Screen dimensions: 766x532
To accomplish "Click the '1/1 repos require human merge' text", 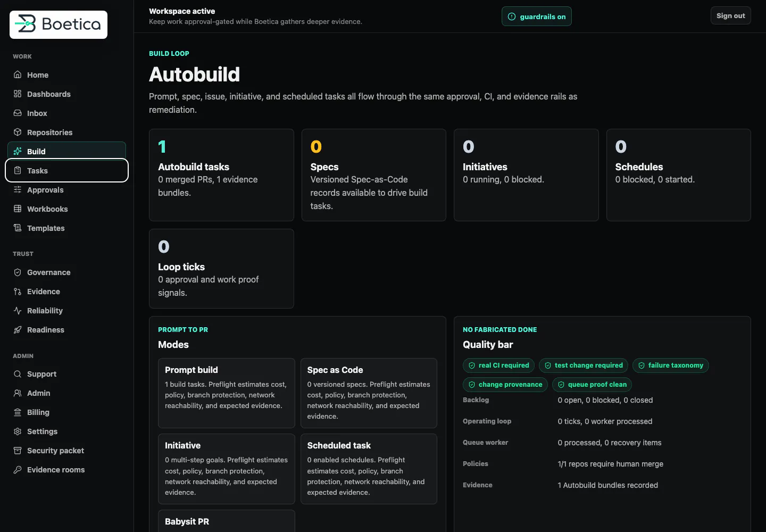I will point(611,464).
